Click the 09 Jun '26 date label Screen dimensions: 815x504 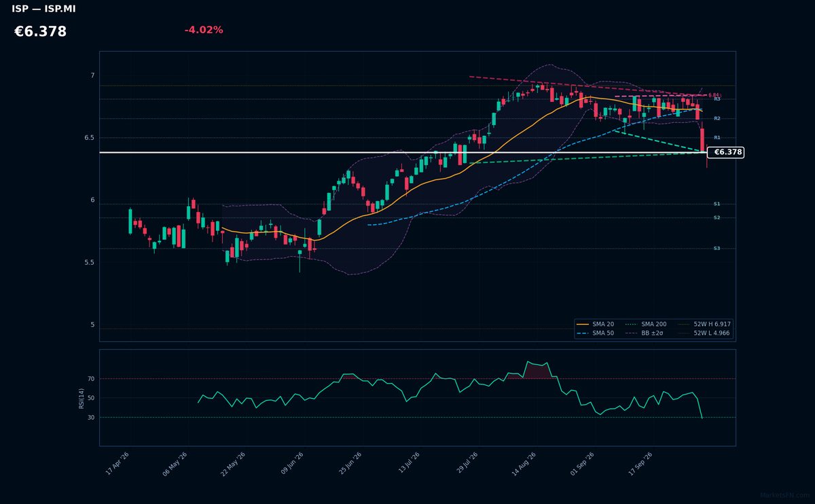(x=291, y=464)
